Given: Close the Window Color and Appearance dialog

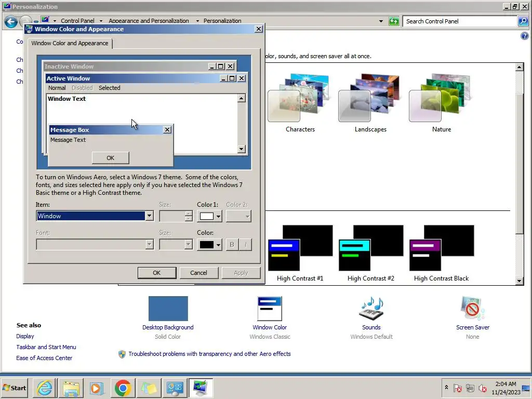Looking at the screenshot, I should [x=259, y=29].
